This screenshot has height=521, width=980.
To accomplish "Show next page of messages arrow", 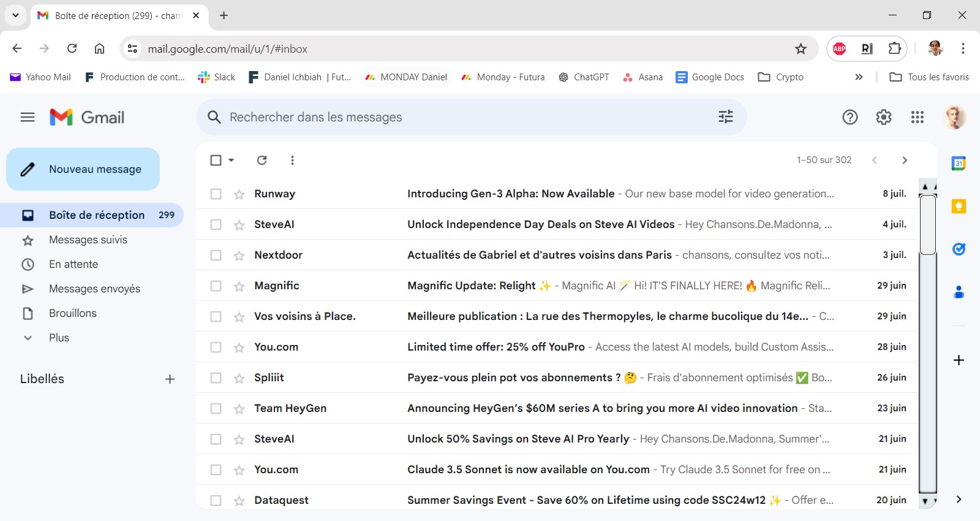I will click(905, 160).
